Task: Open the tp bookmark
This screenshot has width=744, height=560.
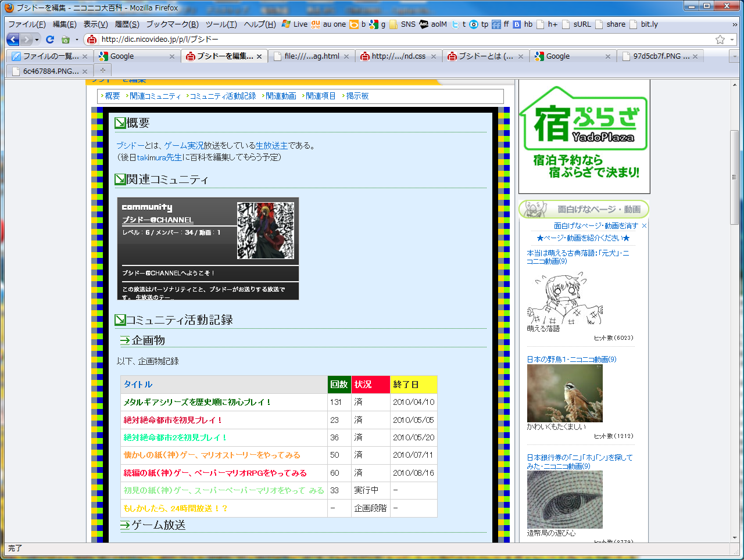Action: click(x=479, y=24)
